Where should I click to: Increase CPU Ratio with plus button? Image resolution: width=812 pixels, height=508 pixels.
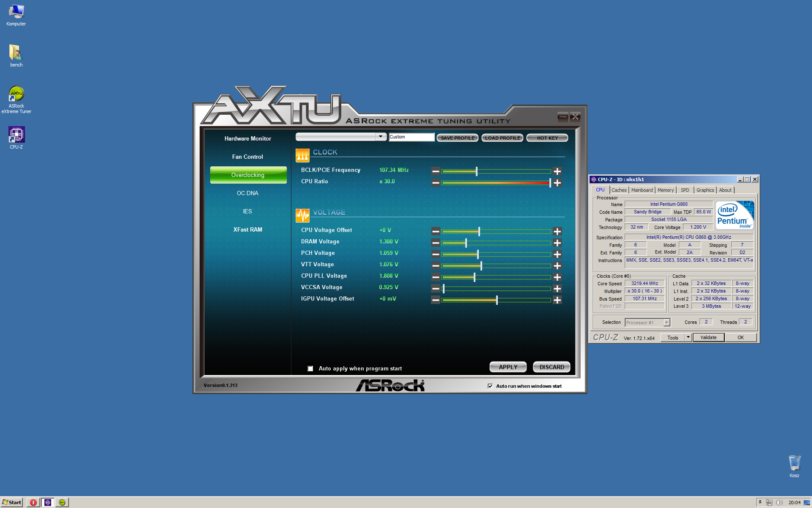click(x=557, y=183)
